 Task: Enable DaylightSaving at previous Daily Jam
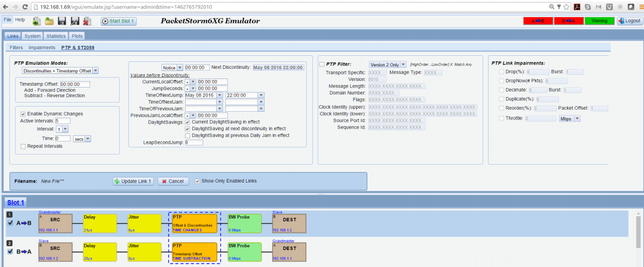[x=188, y=135]
